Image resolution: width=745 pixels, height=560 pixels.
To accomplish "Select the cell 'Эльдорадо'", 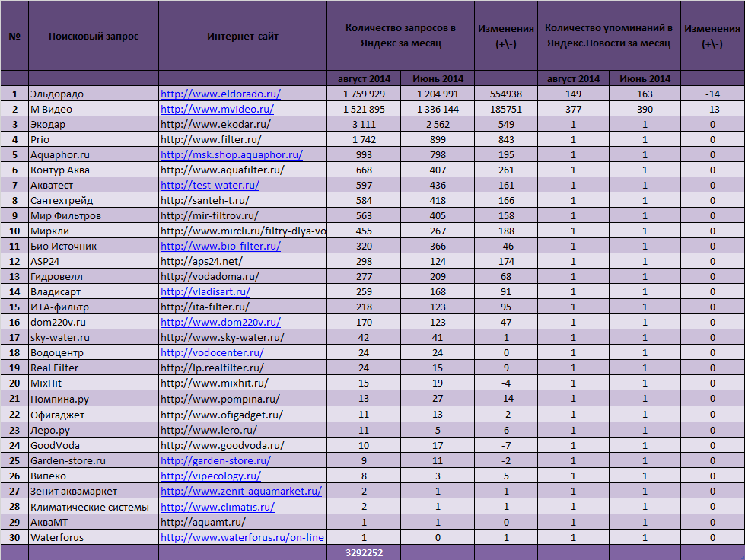I will point(94,94).
